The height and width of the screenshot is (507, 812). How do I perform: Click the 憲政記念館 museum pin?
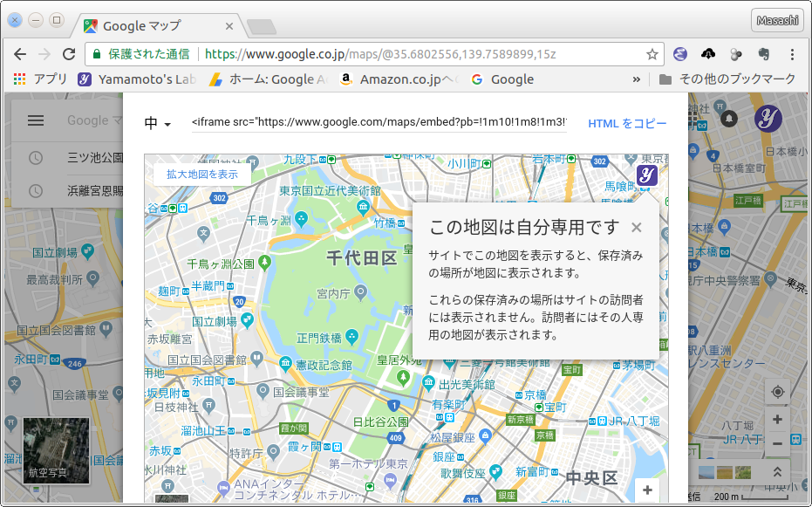(x=285, y=364)
